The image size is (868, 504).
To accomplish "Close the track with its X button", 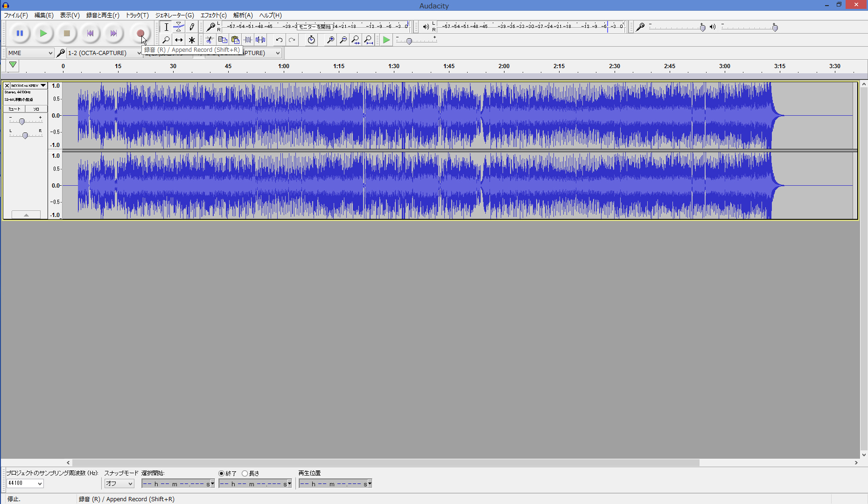I will click(7, 85).
